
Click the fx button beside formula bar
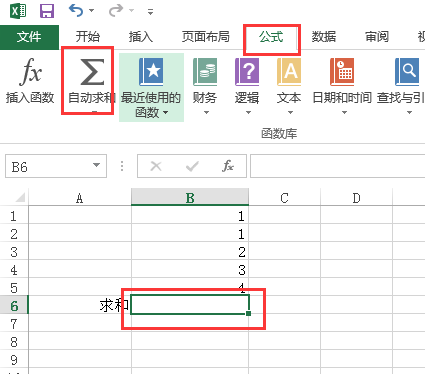click(228, 166)
